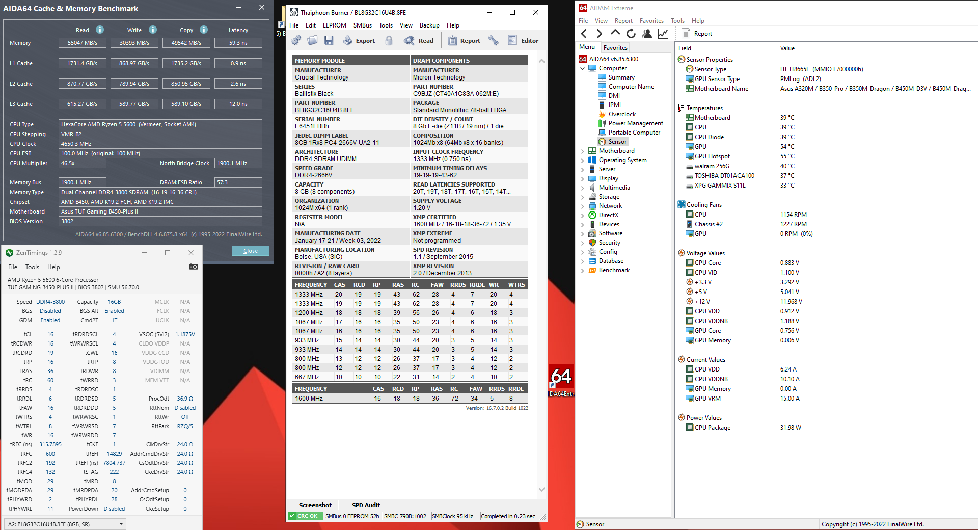Click the CPU Type field in benchmark window
Image resolution: width=980 pixels, height=530 pixels.
(x=160, y=124)
